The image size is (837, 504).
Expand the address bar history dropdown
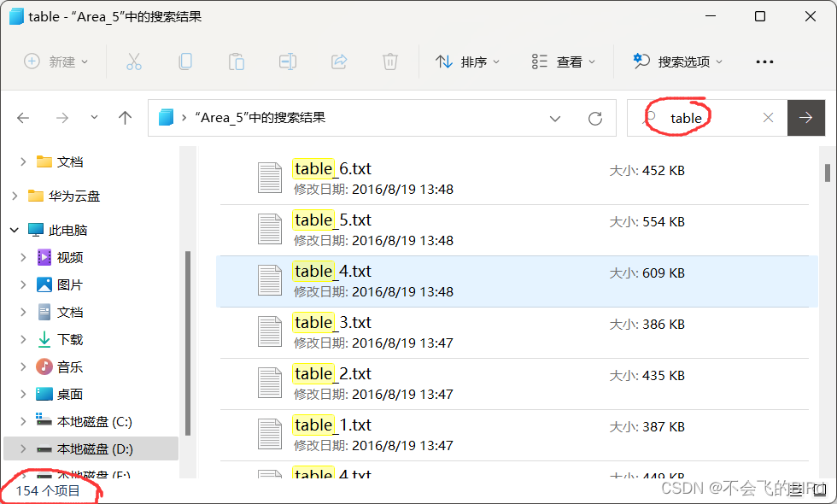point(555,118)
